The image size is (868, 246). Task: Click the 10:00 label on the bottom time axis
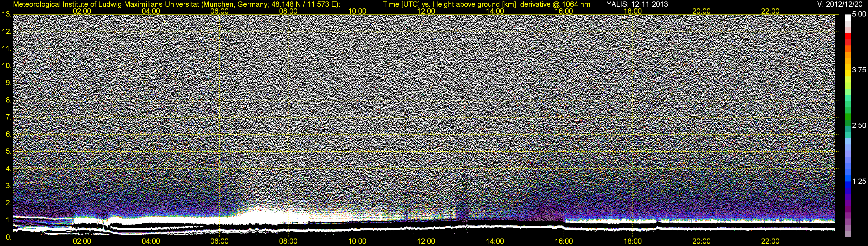357,242
